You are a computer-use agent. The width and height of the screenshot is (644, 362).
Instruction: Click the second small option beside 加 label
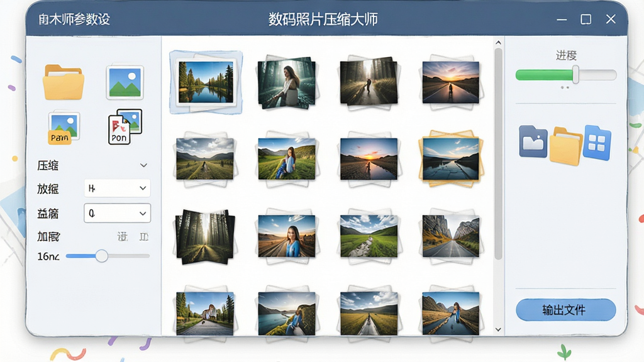[x=144, y=237]
